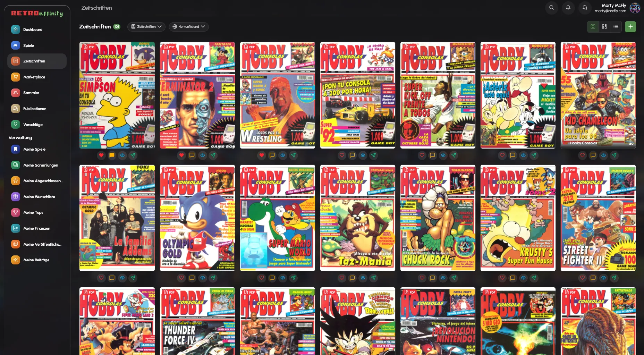Screen dimensions: 644x355
Task: Switch to the second grid view icon
Action: (x=604, y=27)
